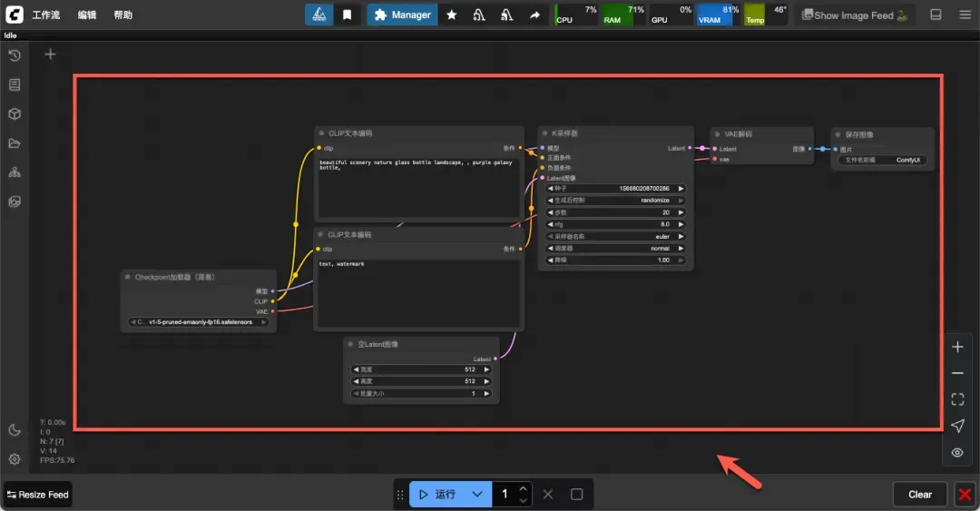The width and height of the screenshot is (980, 511).
Task: Cancel current run with X icon
Action: tap(547, 494)
